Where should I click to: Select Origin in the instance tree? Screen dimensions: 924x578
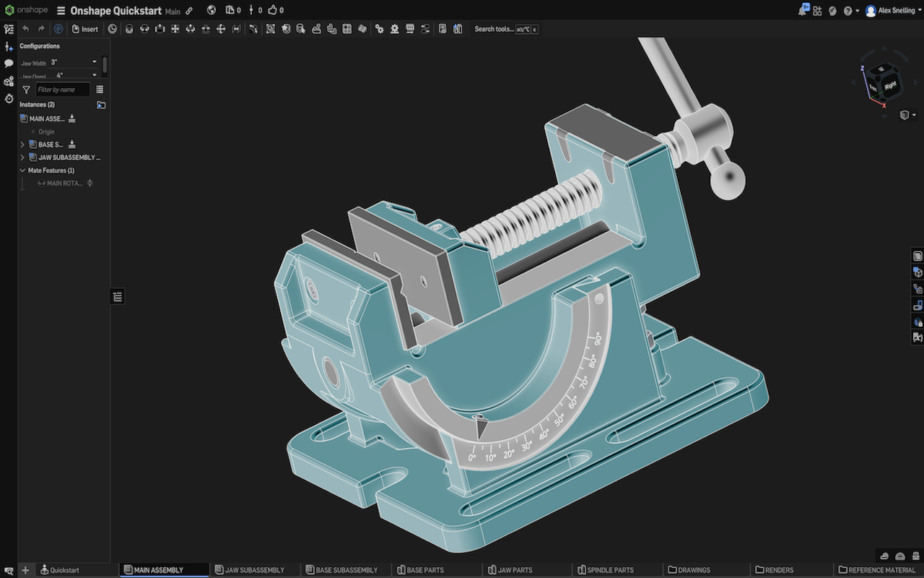[x=46, y=131]
